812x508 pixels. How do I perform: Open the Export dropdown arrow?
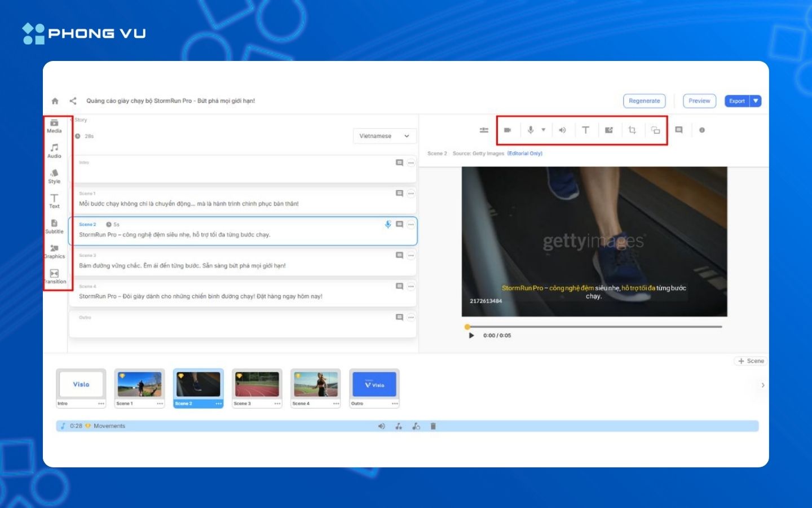(x=754, y=100)
